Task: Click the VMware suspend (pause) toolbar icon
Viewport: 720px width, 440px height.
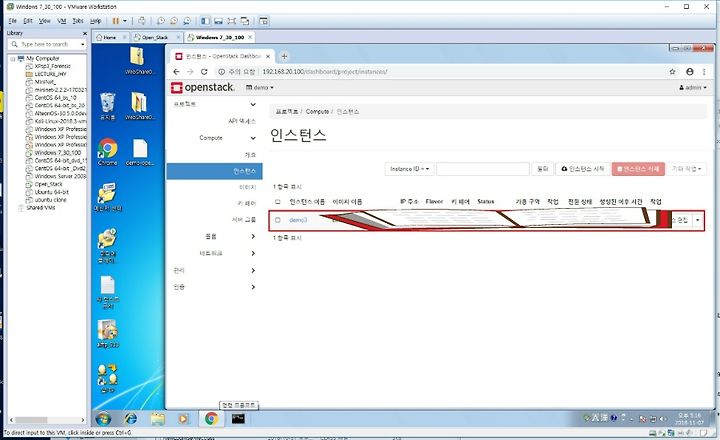Action: (x=116, y=21)
